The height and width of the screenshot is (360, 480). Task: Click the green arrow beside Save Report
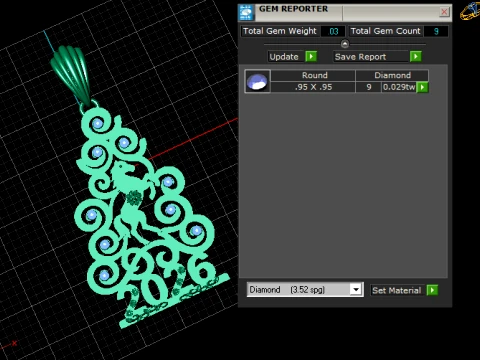point(416,56)
